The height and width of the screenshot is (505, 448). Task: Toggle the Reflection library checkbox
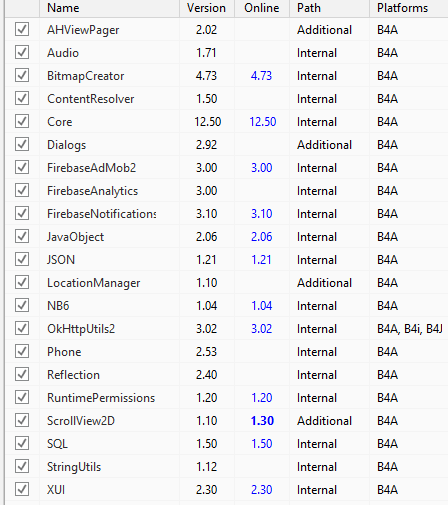pos(22,374)
